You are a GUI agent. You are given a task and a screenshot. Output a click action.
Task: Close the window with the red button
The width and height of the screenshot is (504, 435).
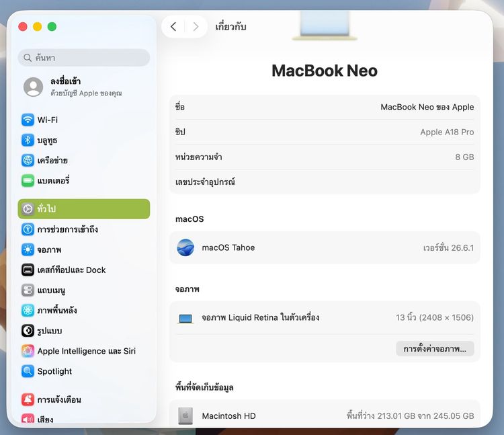pyautogui.click(x=23, y=27)
